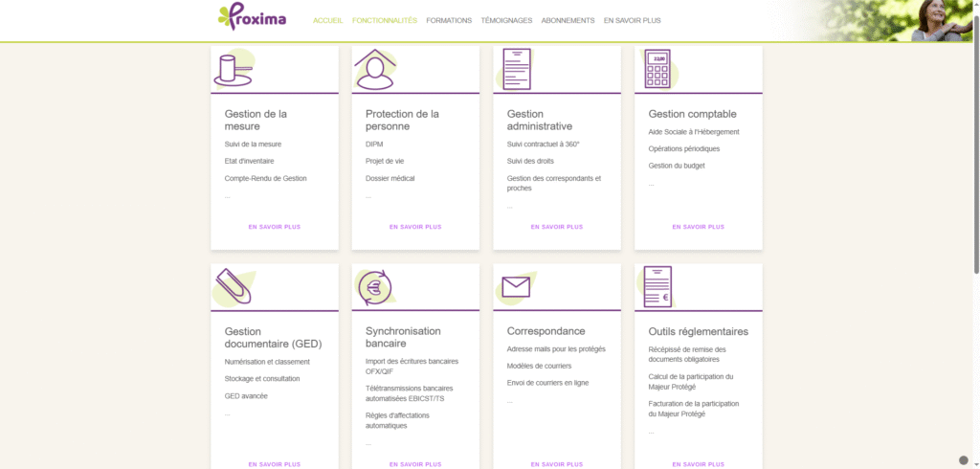Click the calculator icon for Gestion comptable
Viewport: 980px width, 469px height.
657,69
